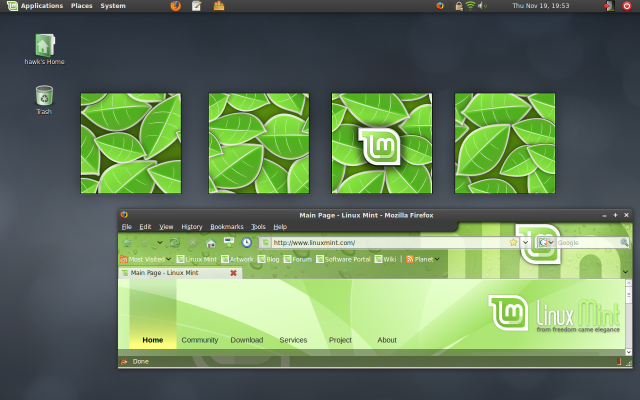Open the Wiki bookmark
The width and height of the screenshot is (640, 400).
[x=385, y=259]
